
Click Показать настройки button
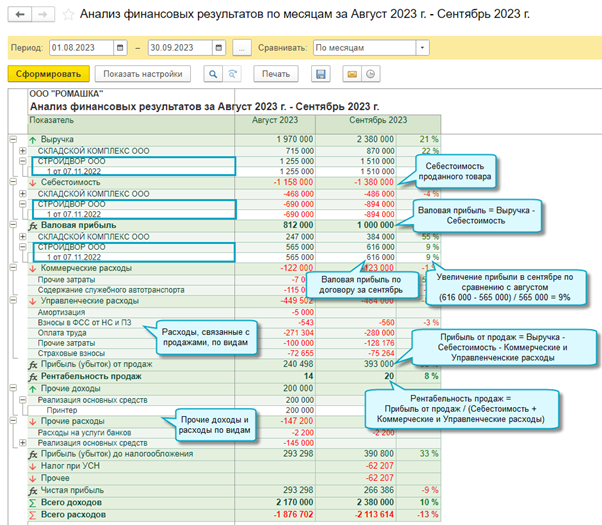[143, 74]
